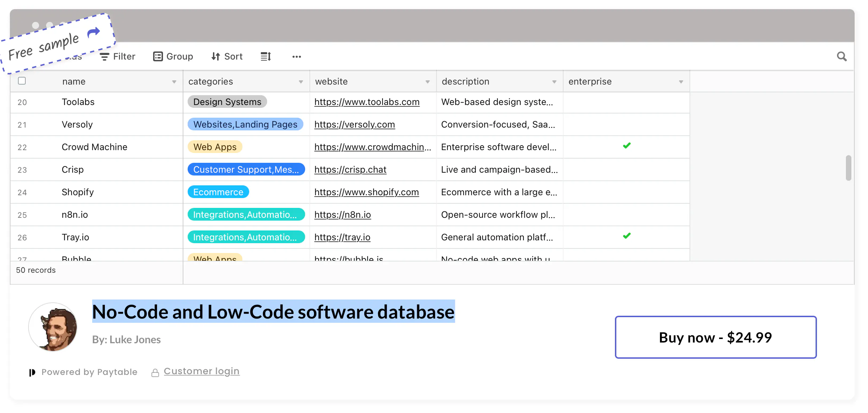Open the tray.io website link
The image size is (868, 413).
point(342,237)
